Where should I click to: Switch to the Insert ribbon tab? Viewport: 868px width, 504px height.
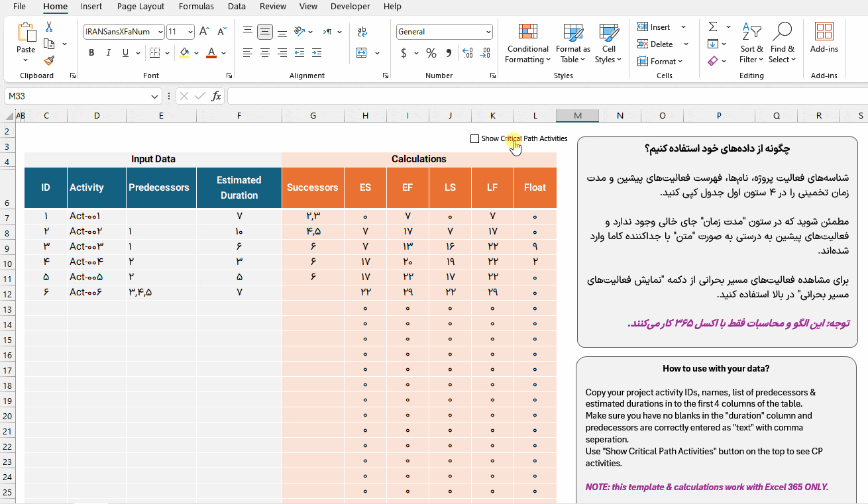(91, 6)
